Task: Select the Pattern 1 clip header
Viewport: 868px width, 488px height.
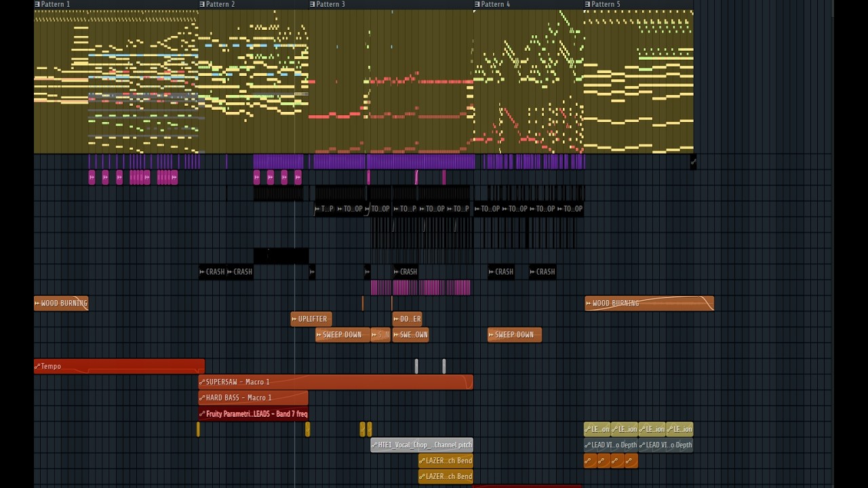Action: 116,4
